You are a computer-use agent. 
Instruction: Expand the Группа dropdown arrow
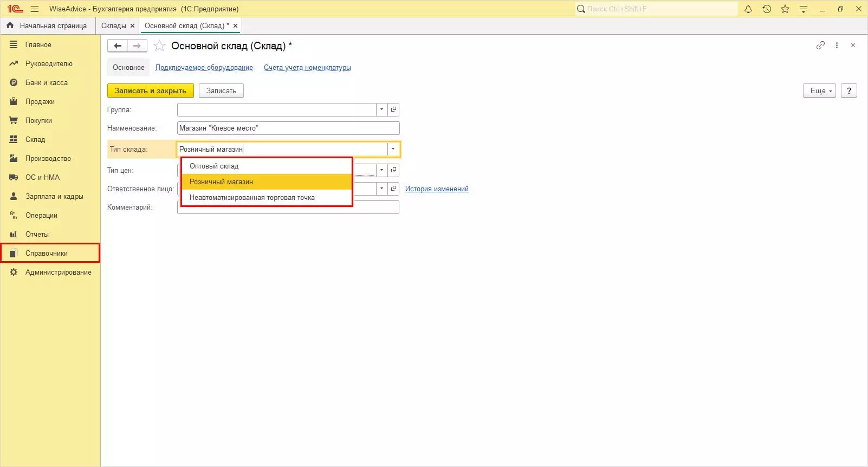[382, 109]
